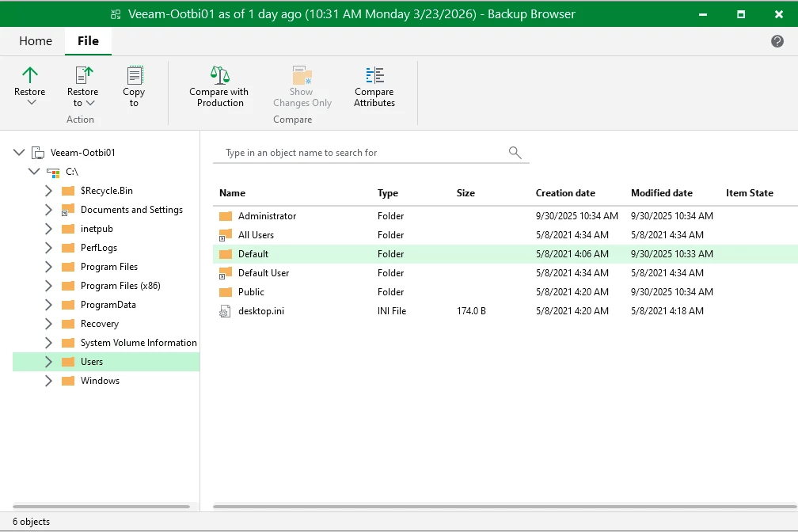Click the Compare Attributes icon
This screenshot has height=532, width=798.
pyautogui.click(x=374, y=75)
